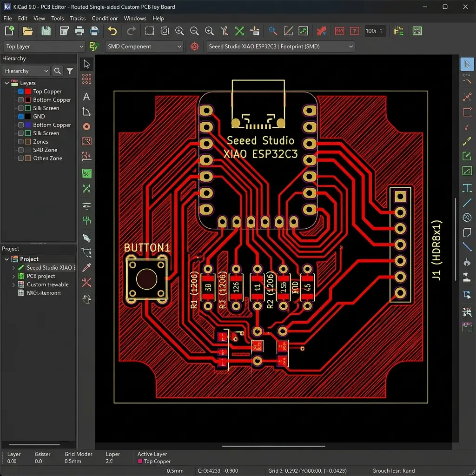This screenshot has width=476, height=476.
Task: Open the Help menu
Action: [x=158, y=18]
